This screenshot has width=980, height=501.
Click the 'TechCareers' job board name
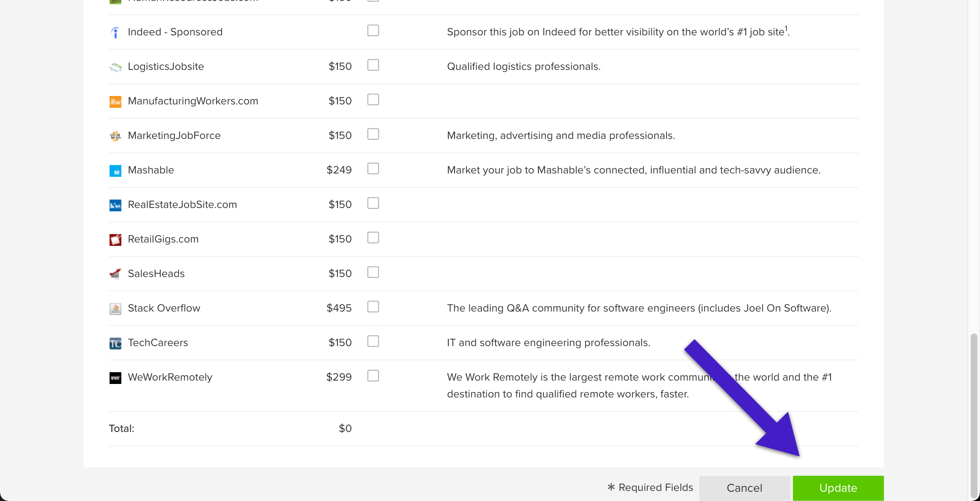(158, 343)
